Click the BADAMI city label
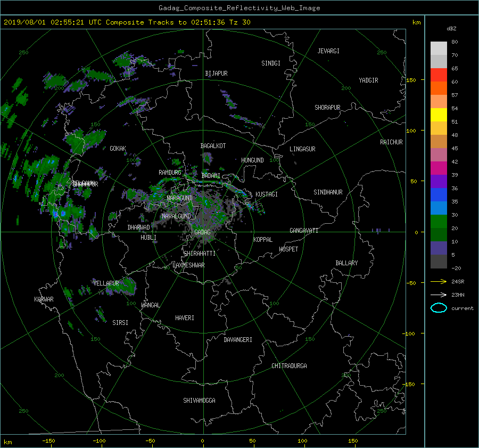Viewport: 479px width, 448px height. pos(211,176)
